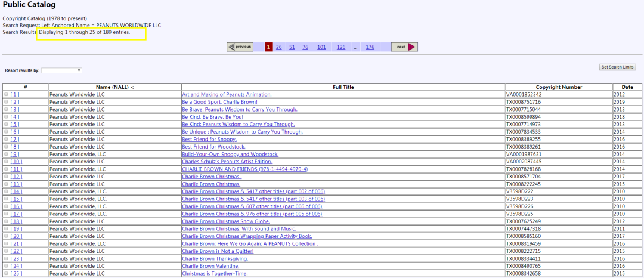Open Be Kind: Peanuts Wisdom title
The width and height of the screenshot is (644, 278).
pyautogui.click(x=239, y=125)
